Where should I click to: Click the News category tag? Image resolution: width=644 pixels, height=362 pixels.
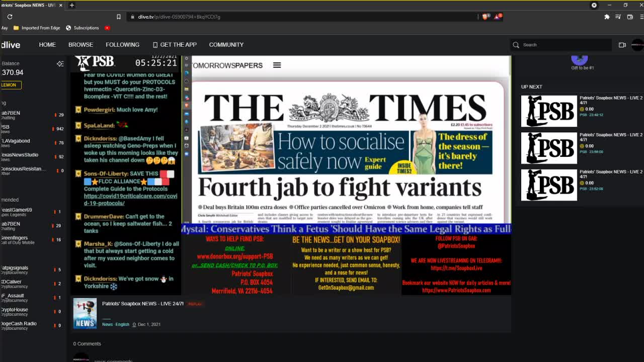point(107,324)
